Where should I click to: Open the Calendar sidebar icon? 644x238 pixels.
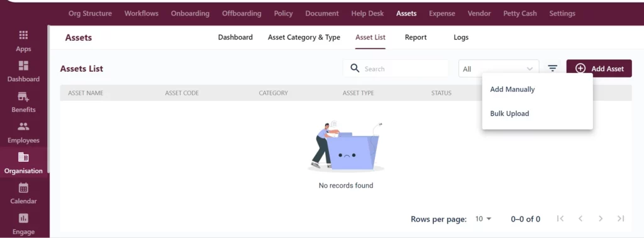pyautogui.click(x=23, y=188)
